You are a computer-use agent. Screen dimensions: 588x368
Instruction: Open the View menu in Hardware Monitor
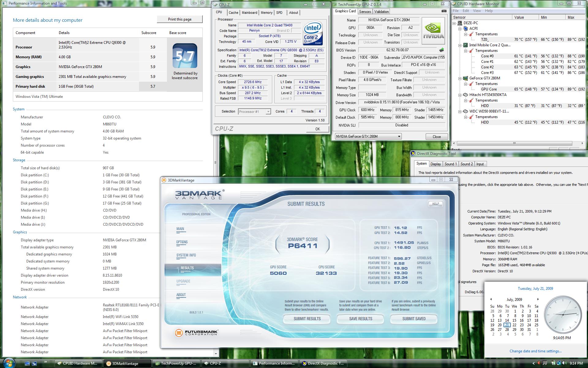pyautogui.click(x=477, y=11)
